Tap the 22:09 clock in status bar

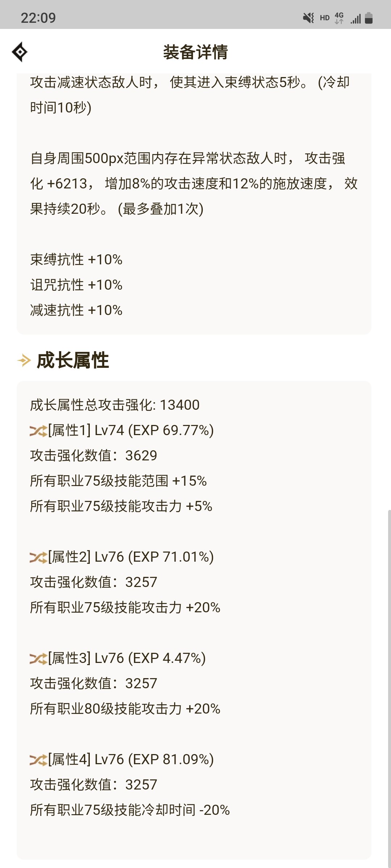click(x=38, y=18)
